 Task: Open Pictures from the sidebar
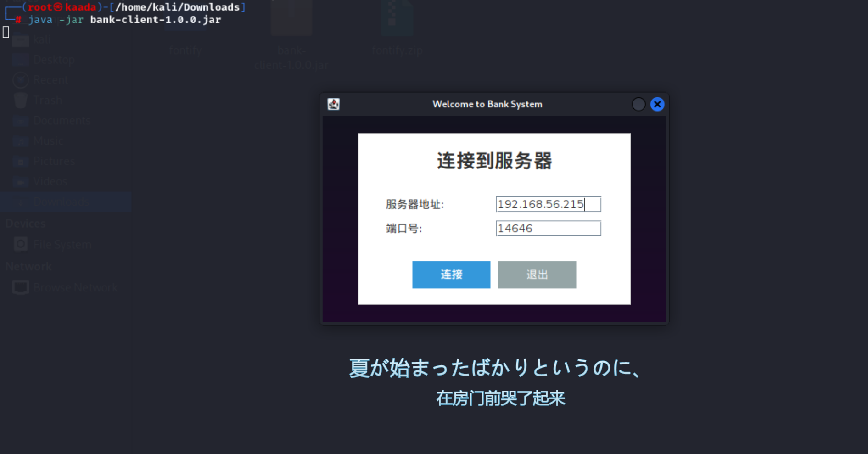coord(54,161)
